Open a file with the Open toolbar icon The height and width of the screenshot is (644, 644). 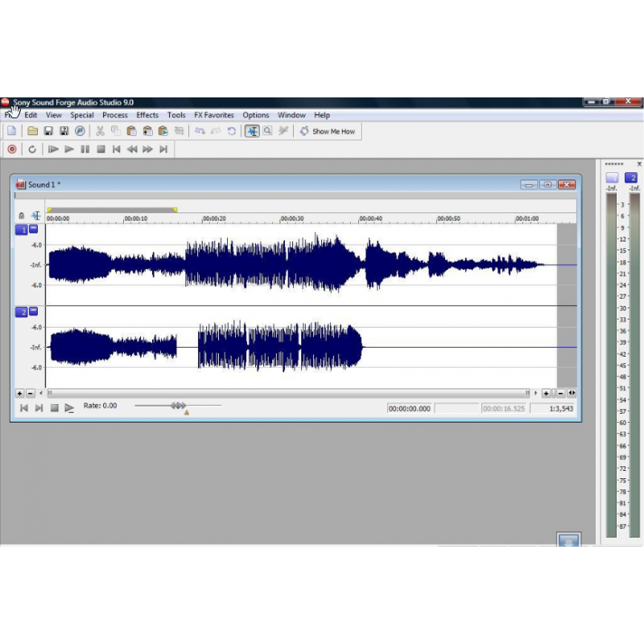tap(32, 131)
